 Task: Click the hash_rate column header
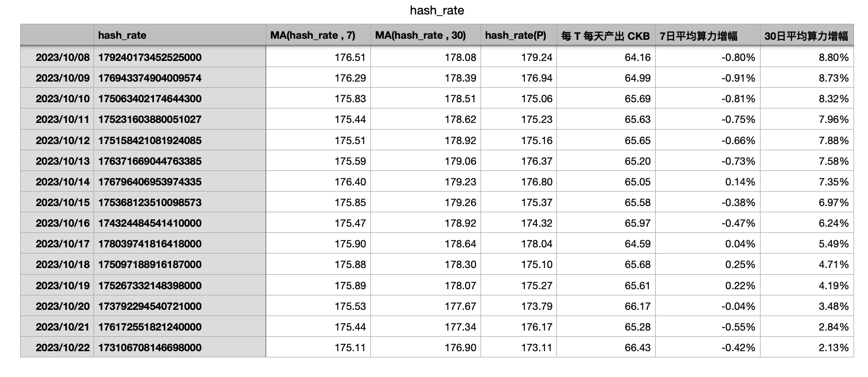[x=180, y=35]
